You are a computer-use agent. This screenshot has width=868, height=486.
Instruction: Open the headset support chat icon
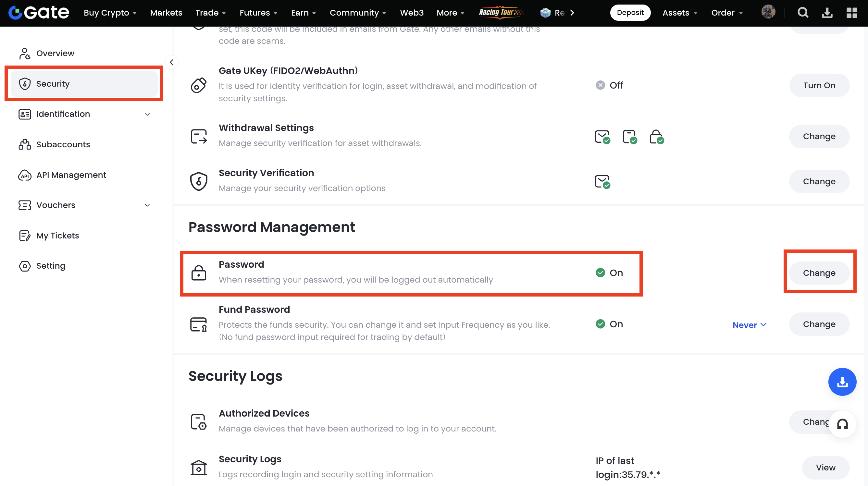click(842, 424)
